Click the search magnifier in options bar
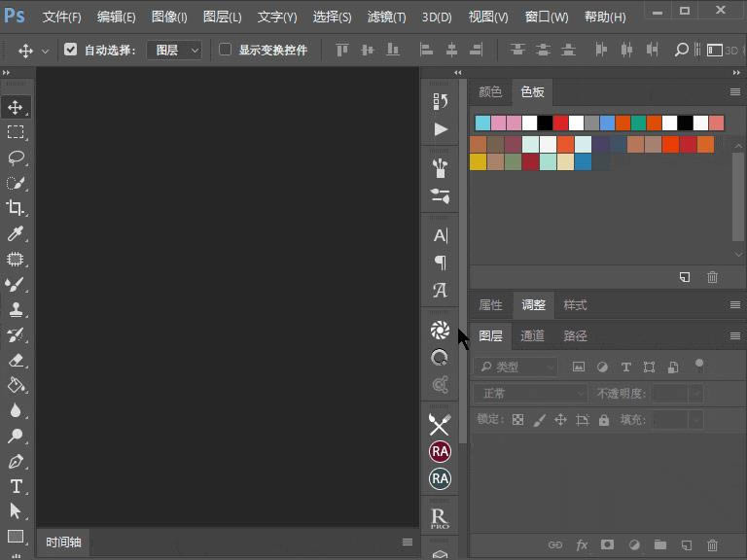This screenshot has width=747, height=560. tap(681, 50)
